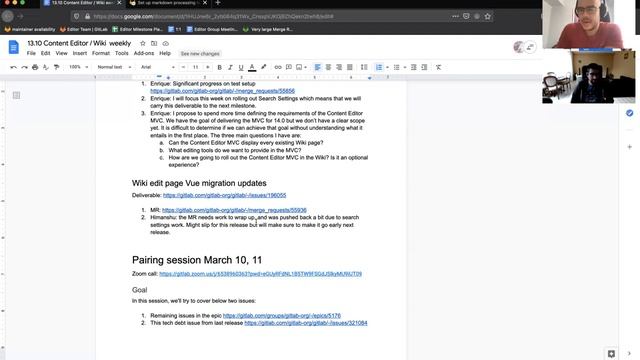Open the Help menu
640x360 pixels.
click(x=165, y=53)
